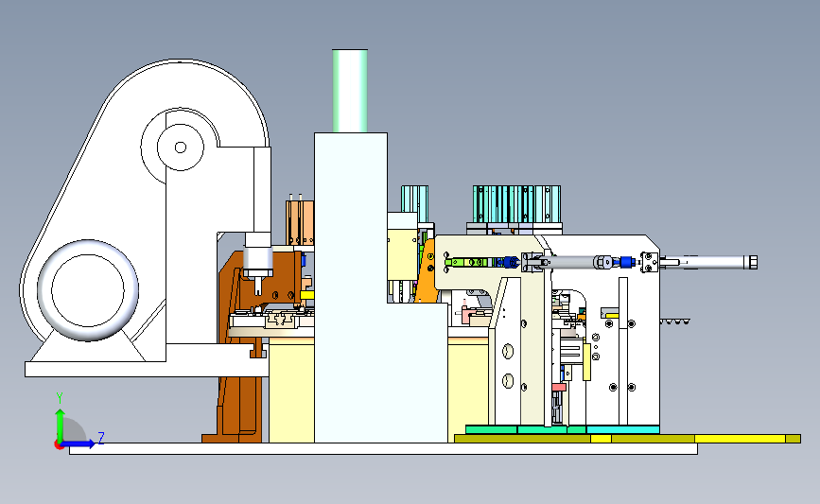Viewport: 820px width, 504px height.
Task: Select the tall pale green cylinder atop the column
Action: pos(350,91)
